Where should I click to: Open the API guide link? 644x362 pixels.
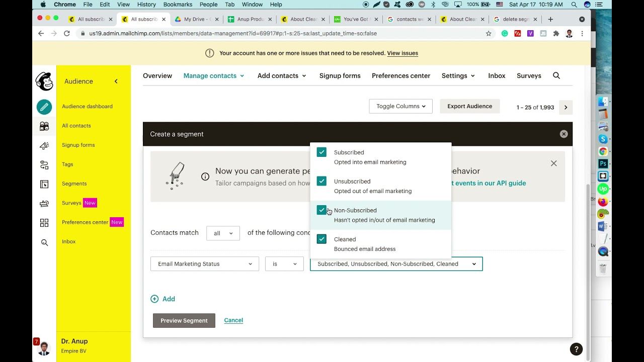pyautogui.click(x=488, y=183)
